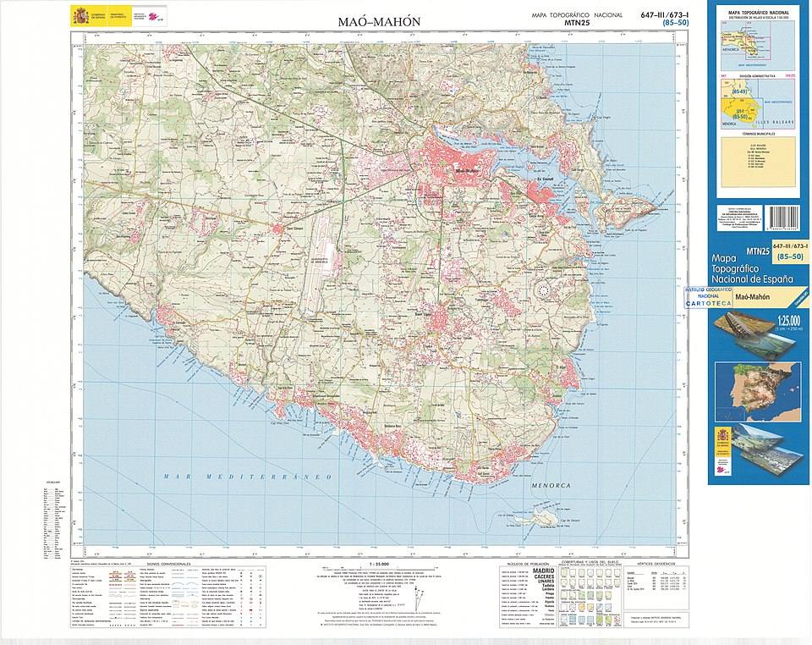
Task: Click the Es Castell town label
Action: [546, 179]
